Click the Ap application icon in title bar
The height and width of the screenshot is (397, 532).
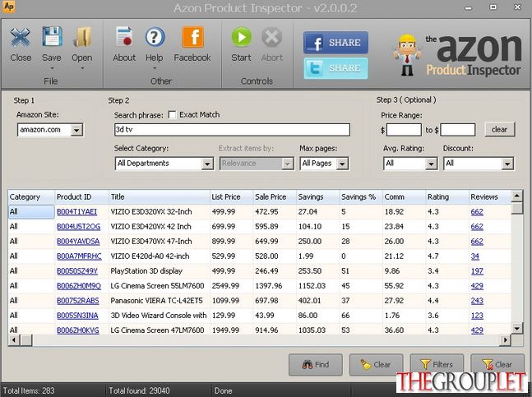[8, 7]
